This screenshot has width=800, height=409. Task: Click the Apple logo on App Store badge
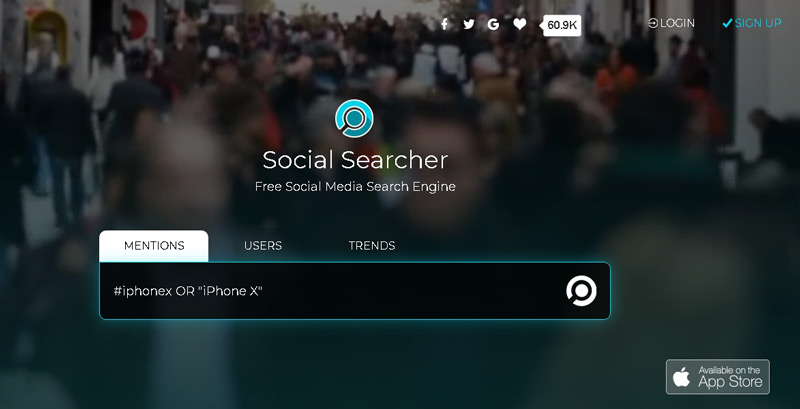tap(682, 377)
